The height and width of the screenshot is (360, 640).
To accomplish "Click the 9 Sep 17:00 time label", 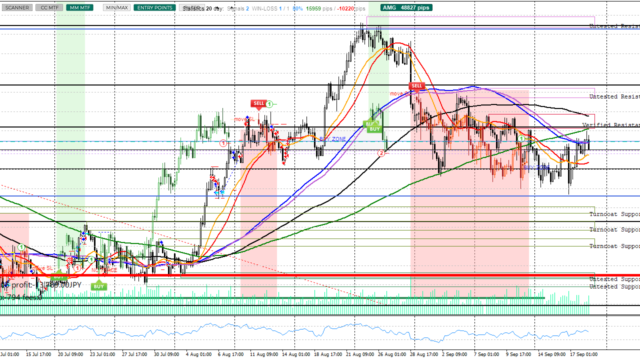I will [x=518, y=354].
